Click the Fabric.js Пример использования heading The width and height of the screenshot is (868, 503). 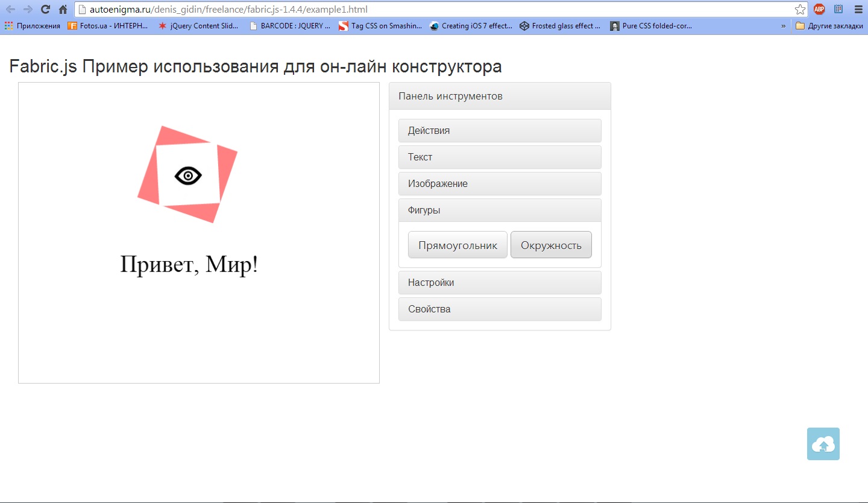(x=256, y=66)
